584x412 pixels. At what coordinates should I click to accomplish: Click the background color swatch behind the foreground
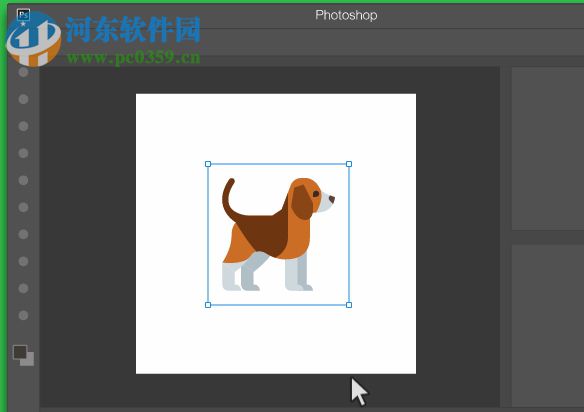tap(28, 360)
